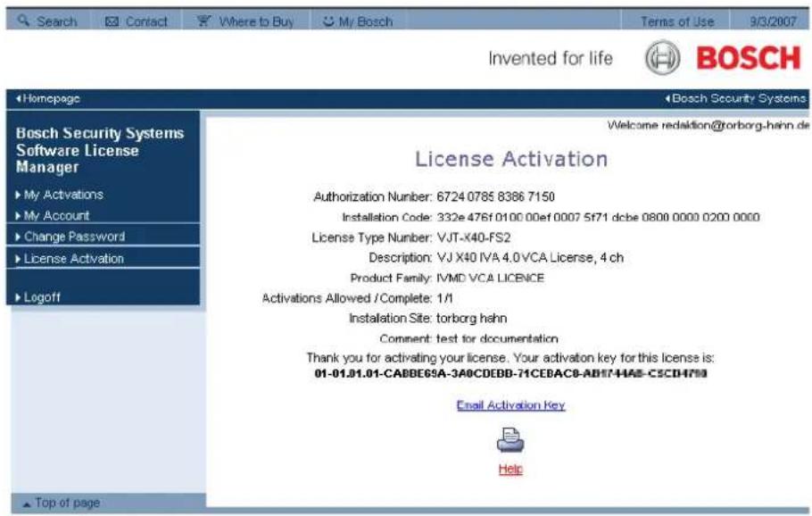Image resolution: width=812 pixels, height=516 pixels.
Task: Go to Where to Buy
Action: [x=256, y=21]
